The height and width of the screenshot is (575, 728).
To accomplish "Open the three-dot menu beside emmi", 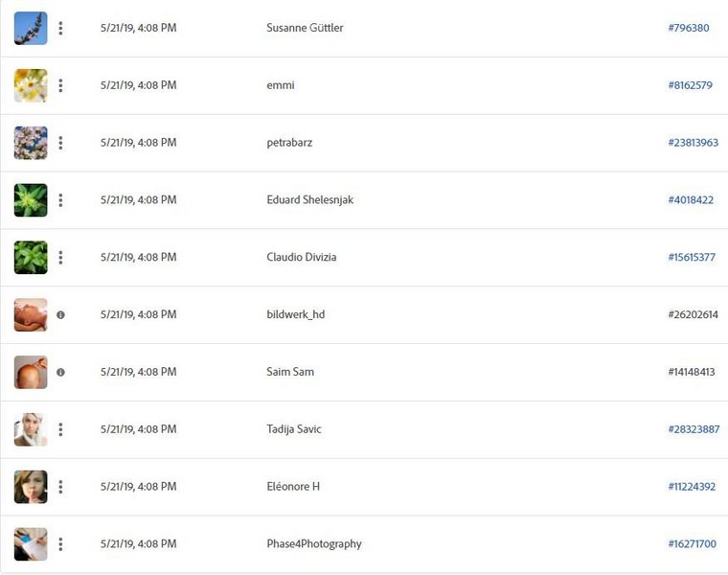I will click(x=60, y=85).
